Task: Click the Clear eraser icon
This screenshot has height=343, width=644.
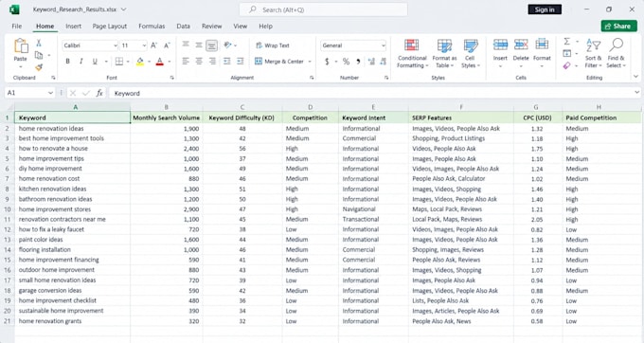Action: click(x=566, y=65)
